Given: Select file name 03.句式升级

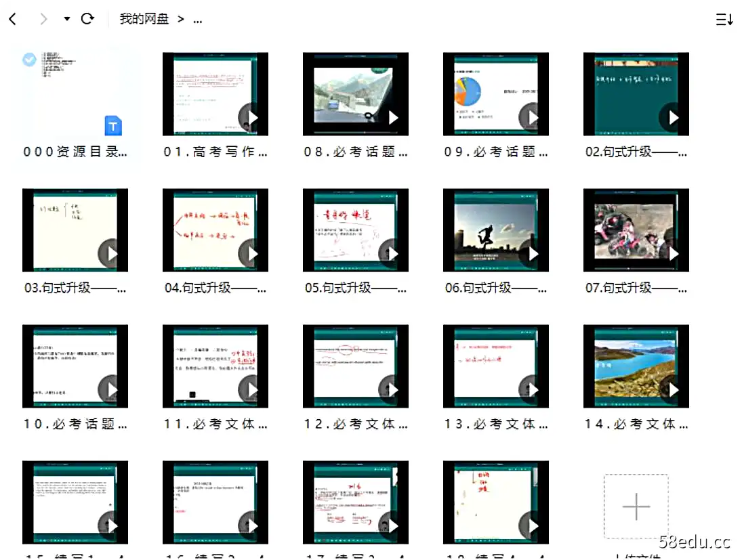Looking at the screenshot, I should [75, 288].
